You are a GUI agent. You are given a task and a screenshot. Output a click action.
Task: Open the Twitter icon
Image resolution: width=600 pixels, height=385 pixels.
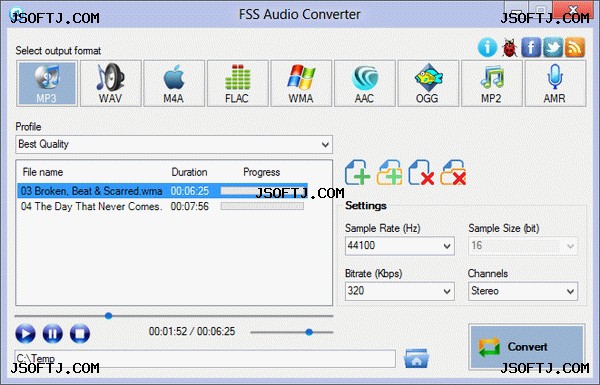pyautogui.click(x=553, y=47)
